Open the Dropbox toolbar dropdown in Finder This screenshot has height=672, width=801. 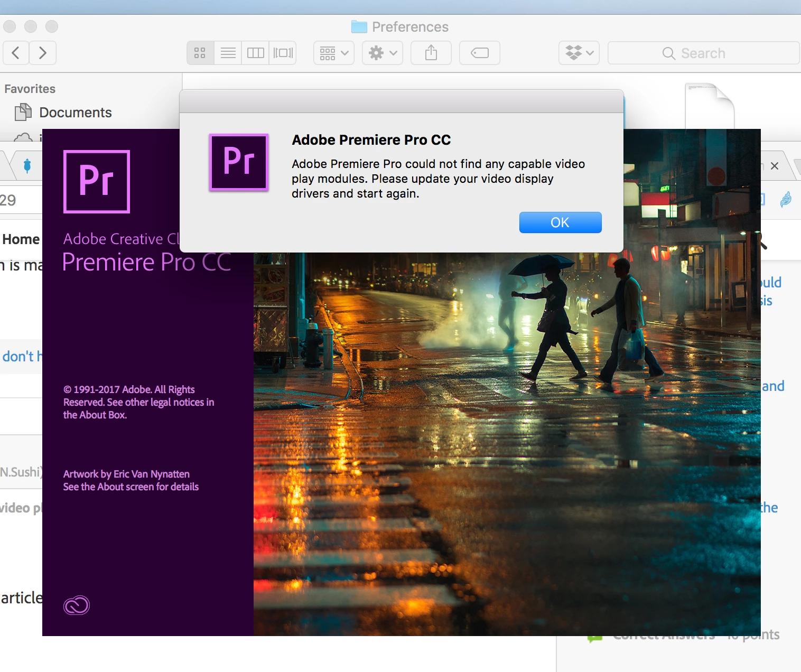579,53
